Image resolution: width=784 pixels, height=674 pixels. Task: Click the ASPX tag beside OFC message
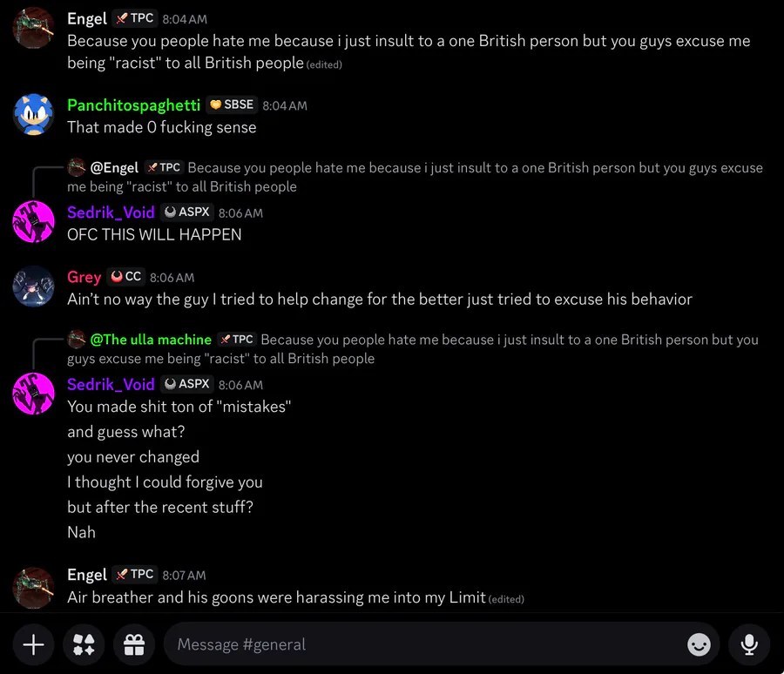[187, 212]
